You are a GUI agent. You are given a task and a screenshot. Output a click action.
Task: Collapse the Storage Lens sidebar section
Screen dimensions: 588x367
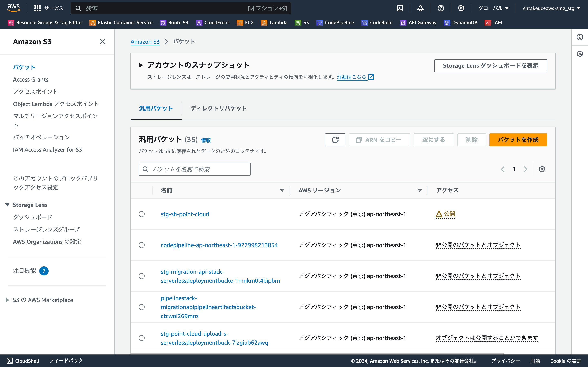(x=7, y=205)
